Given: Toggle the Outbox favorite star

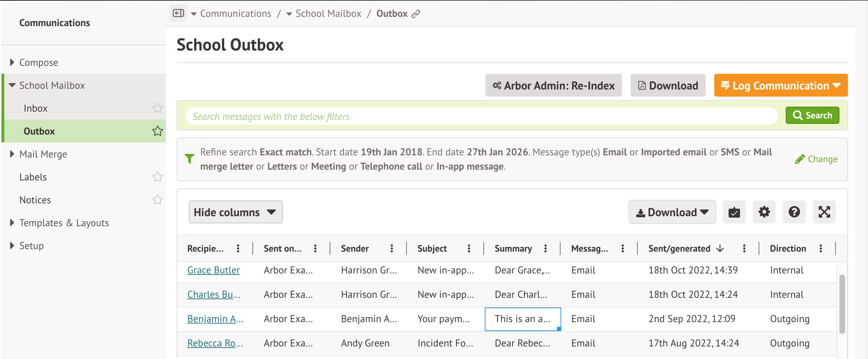Looking at the screenshot, I should 157,131.
